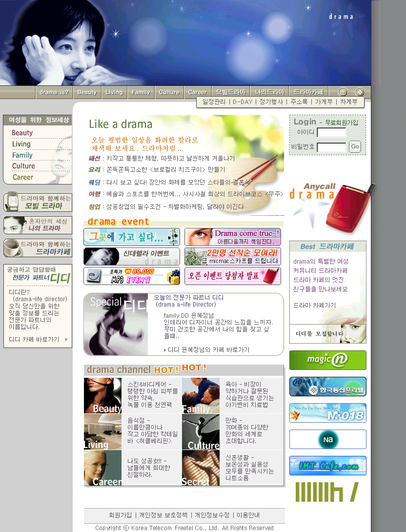Open the round Na logo banner
This screenshot has width=406, height=532.
tap(327, 439)
